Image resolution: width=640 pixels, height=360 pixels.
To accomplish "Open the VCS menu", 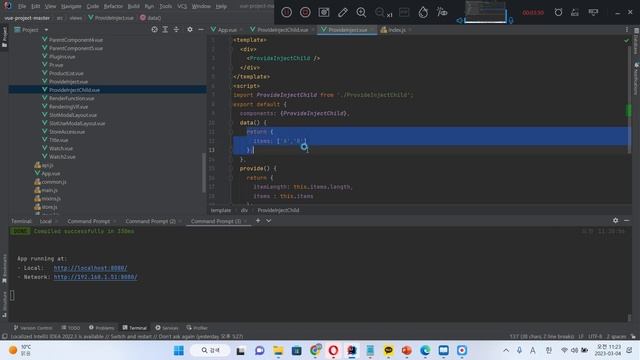I will click(182, 6).
